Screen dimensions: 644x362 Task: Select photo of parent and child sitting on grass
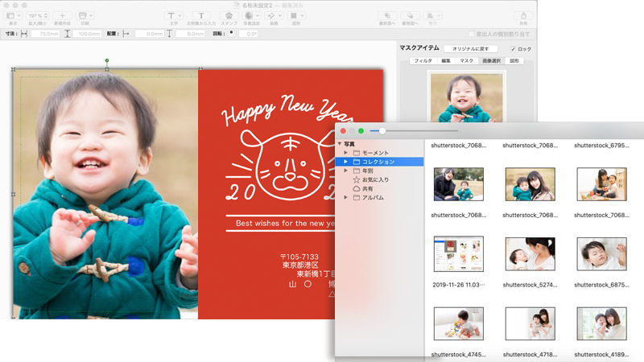458,184
